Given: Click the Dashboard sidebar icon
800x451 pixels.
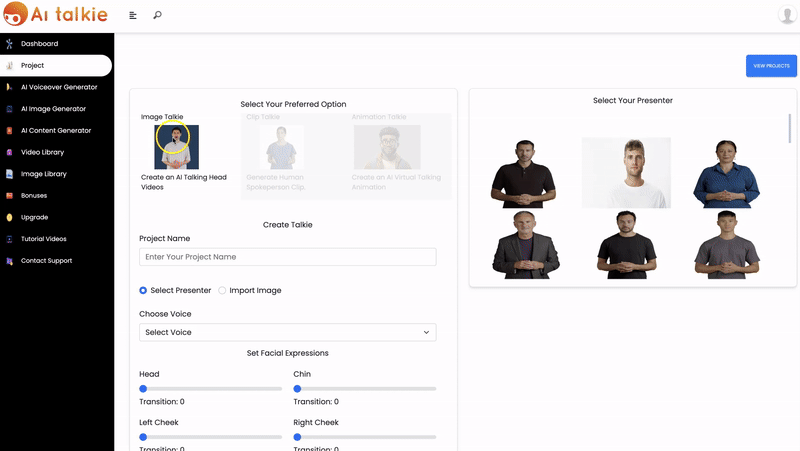Looking at the screenshot, I should (x=9, y=44).
